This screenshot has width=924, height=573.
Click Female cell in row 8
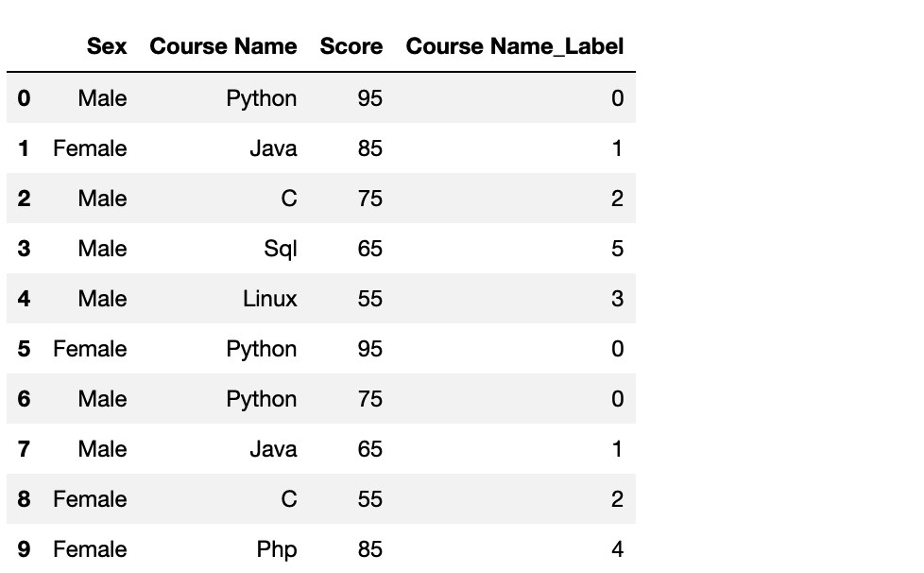(x=90, y=499)
